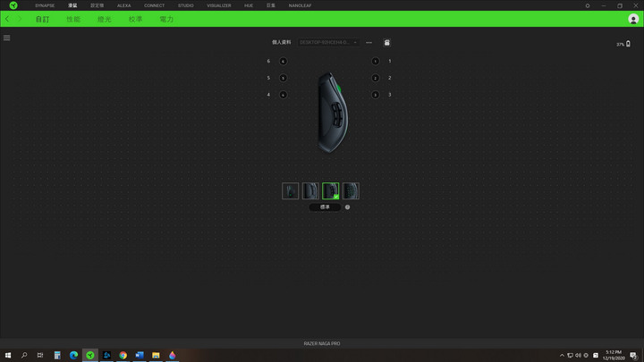Image resolution: width=644 pixels, height=362 pixels.
Task: Click the Naga Pro mouse image
Action: [x=333, y=113]
